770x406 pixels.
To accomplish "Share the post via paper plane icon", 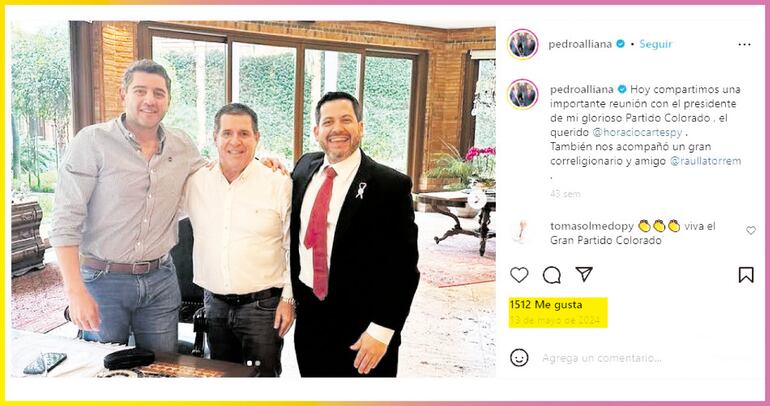I will coord(584,274).
